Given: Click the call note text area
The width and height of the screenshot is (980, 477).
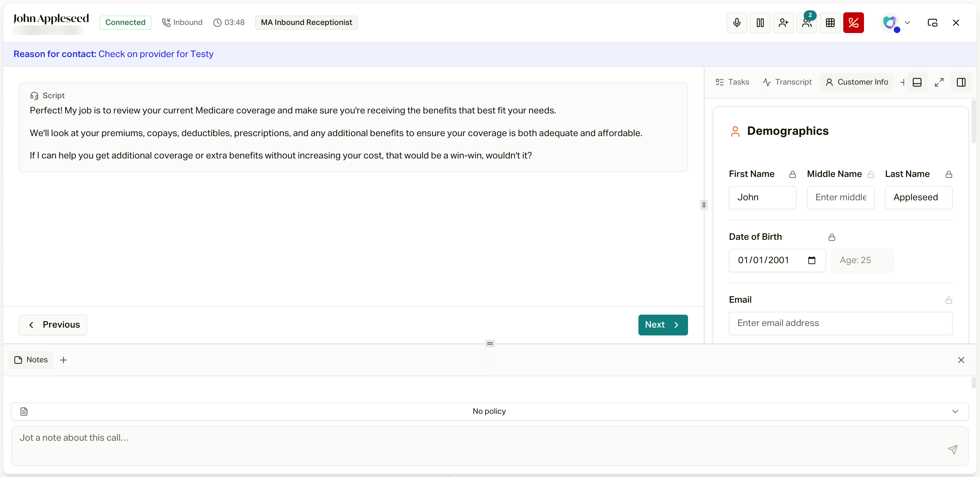Looking at the screenshot, I should pos(490,446).
